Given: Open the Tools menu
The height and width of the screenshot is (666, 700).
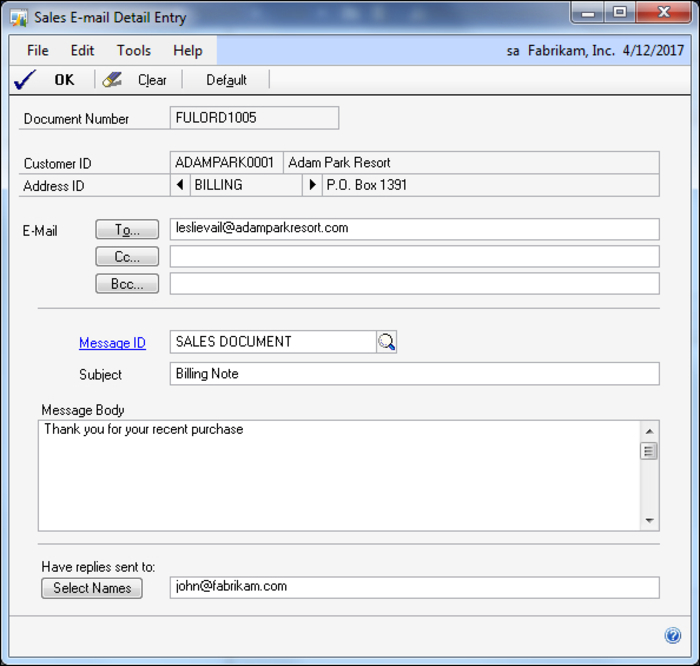Looking at the screenshot, I should 134,50.
